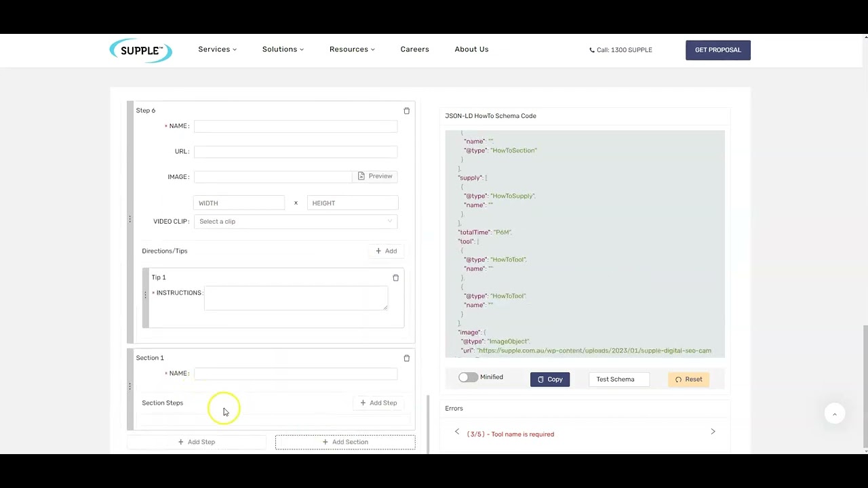Screen dimensions: 868x488
Task: Click the form panel scrollbar
Action: [x=428, y=424]
